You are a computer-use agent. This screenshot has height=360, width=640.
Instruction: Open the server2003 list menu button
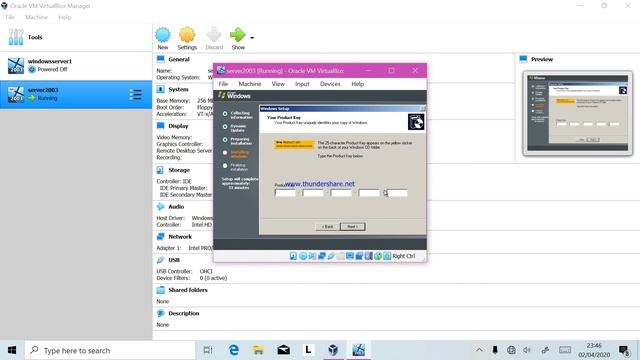coord(136,94)
